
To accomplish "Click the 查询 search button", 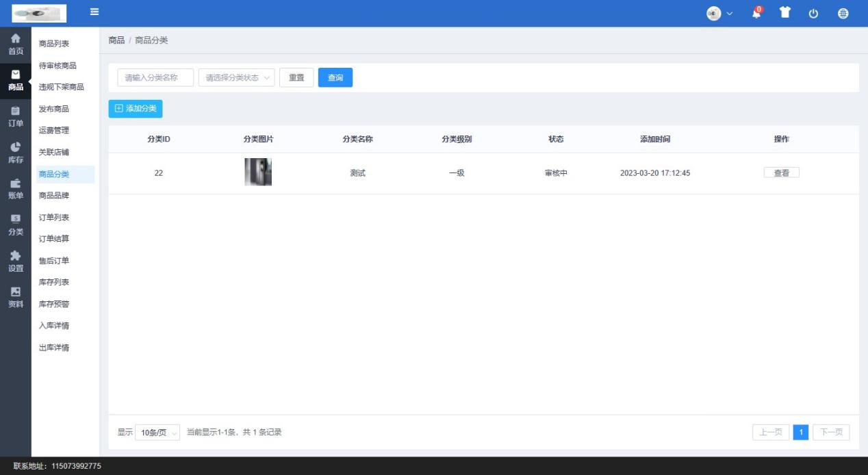I will point(335,77).
